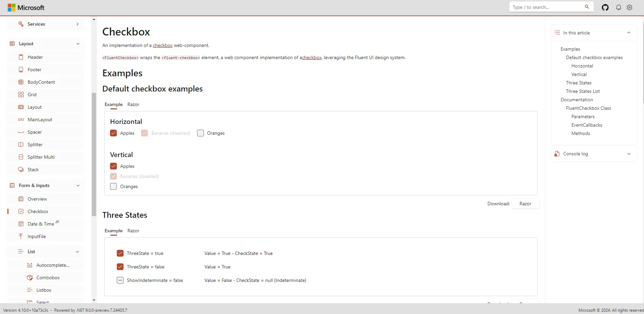Switch to Razor tab in Default examples
The height and width of the screenshot is (314, 644).
(133, 104)
